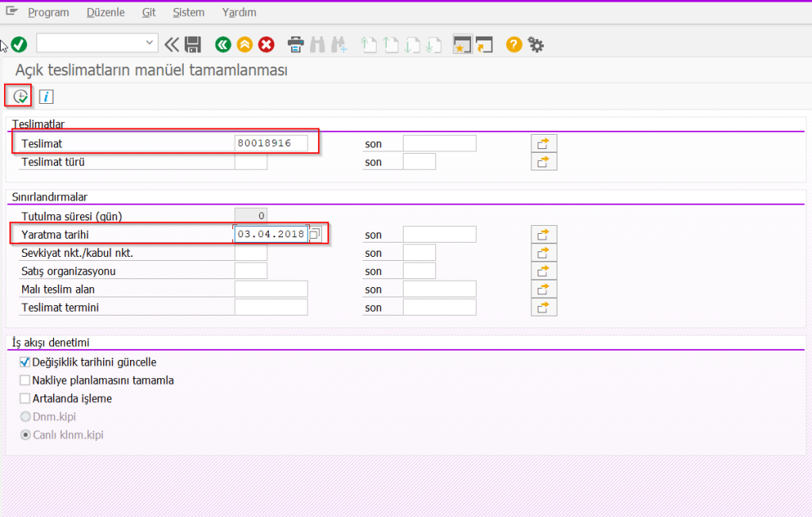The height and width of the screenshot is (517, 812).
Task: Click the Find Next binoculars-plus icon
Action: (339, 44)
